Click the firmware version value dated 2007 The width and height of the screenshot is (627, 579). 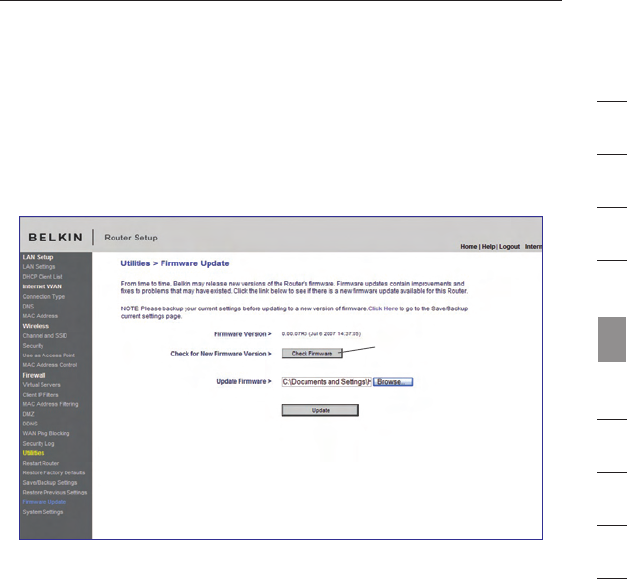click(321, 333)
